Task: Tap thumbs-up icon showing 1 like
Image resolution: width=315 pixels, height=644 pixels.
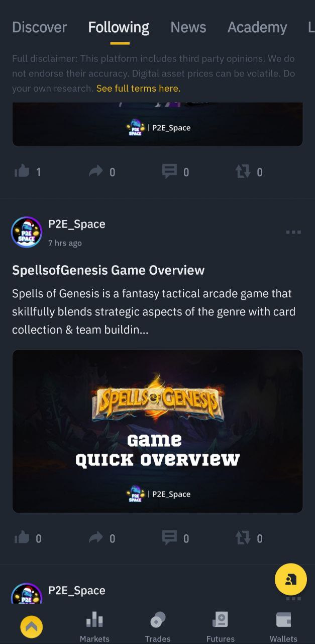Action: pos(22,172)
